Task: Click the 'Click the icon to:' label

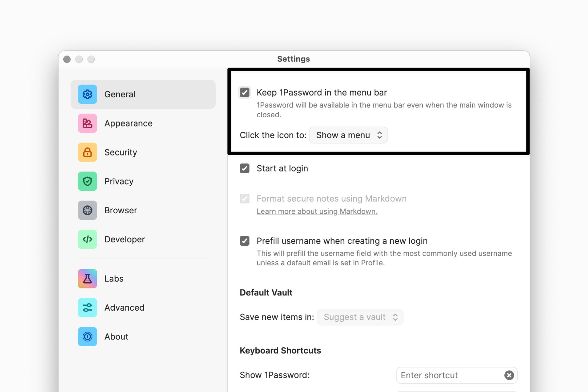Action: [273, 135]
